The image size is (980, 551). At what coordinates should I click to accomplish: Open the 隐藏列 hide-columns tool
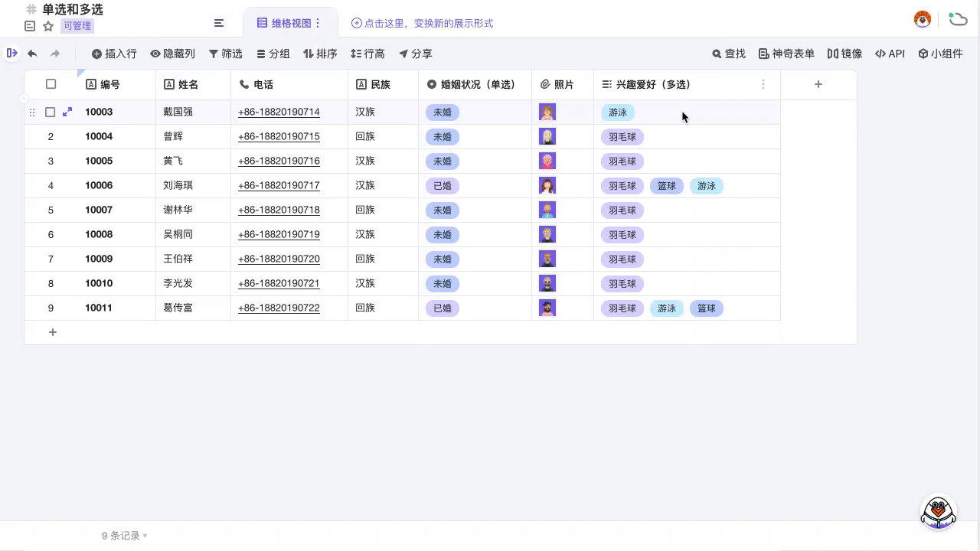(x=172, y=54)
